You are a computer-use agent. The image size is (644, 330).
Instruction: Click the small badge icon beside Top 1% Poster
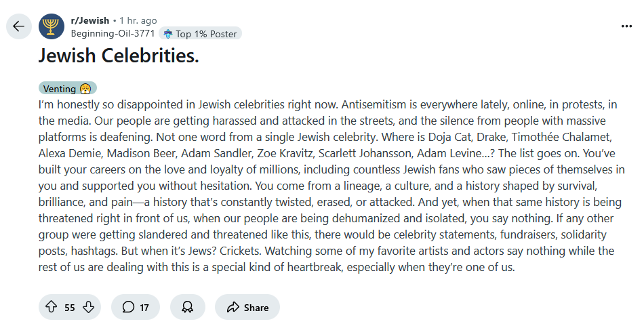pyautogui.click(x=168, y=34)
